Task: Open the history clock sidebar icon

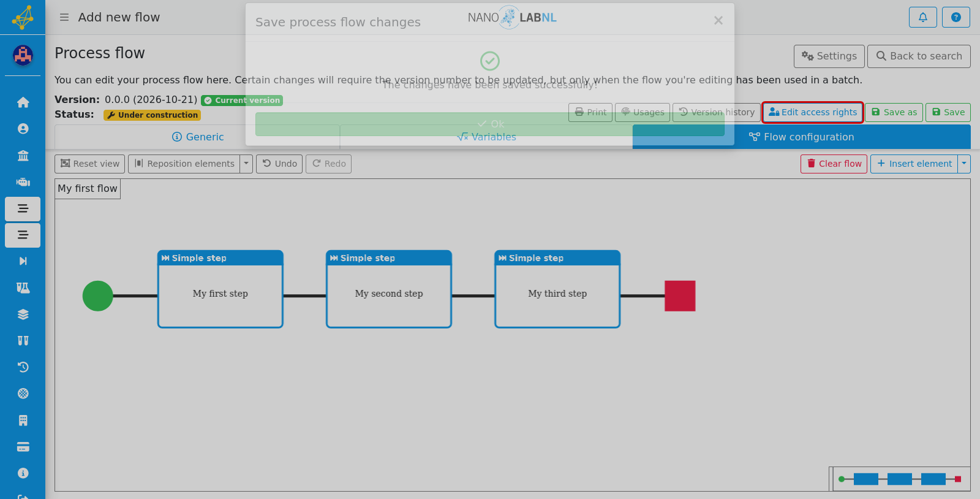Action: (x=23, y=367)
